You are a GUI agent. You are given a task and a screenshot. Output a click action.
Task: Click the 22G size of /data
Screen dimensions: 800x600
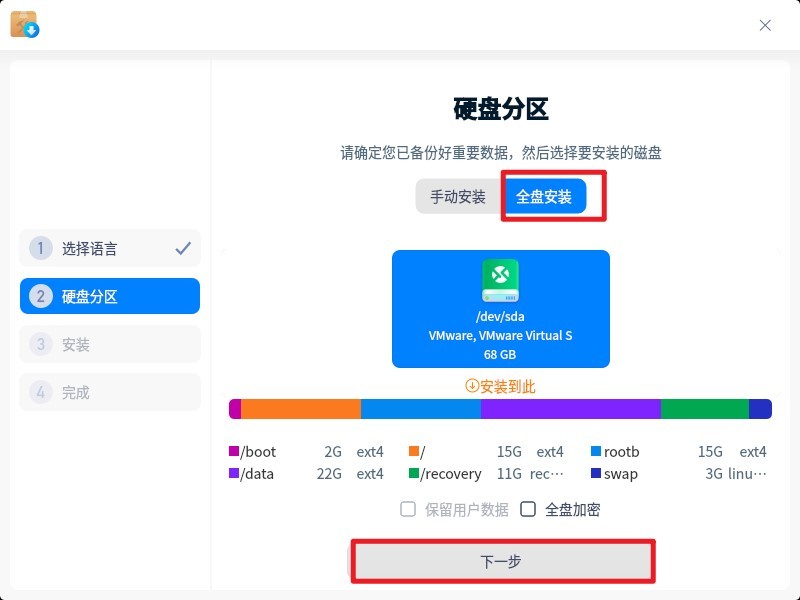329,474
